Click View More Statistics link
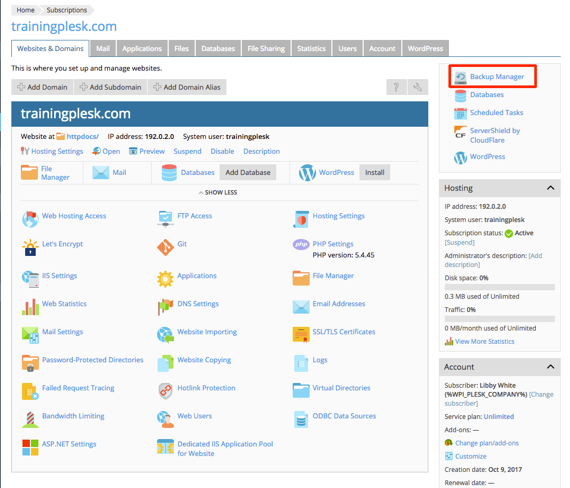 click(485, 341)
